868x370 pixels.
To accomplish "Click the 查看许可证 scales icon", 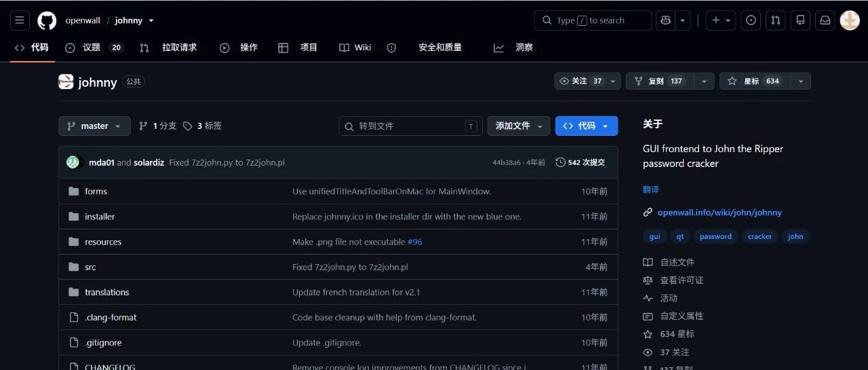I will pyautogui.click(x=648, y=280).
